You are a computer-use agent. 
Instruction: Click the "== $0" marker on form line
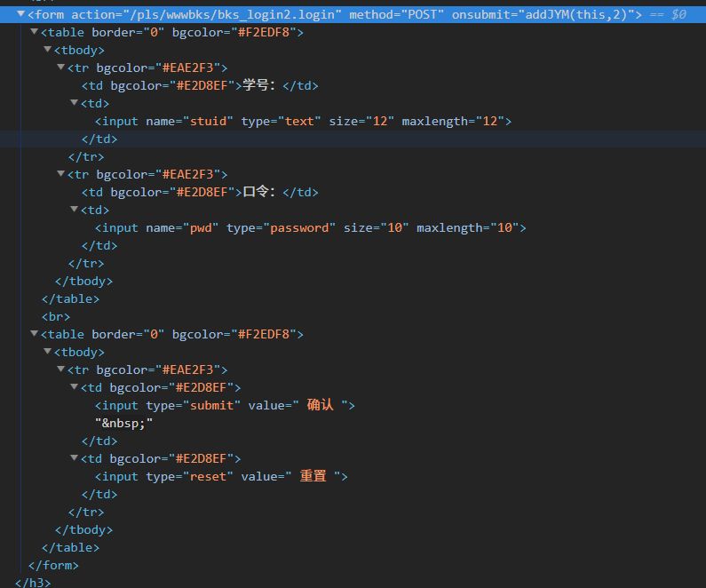pyautogui.click(x=668, y=14)
